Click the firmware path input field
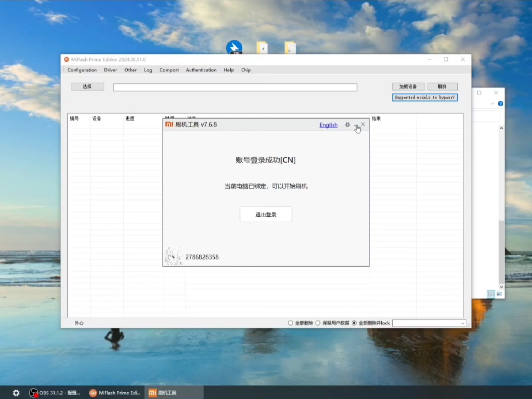This screenshot has width=532, height=399. pos(235,87)
